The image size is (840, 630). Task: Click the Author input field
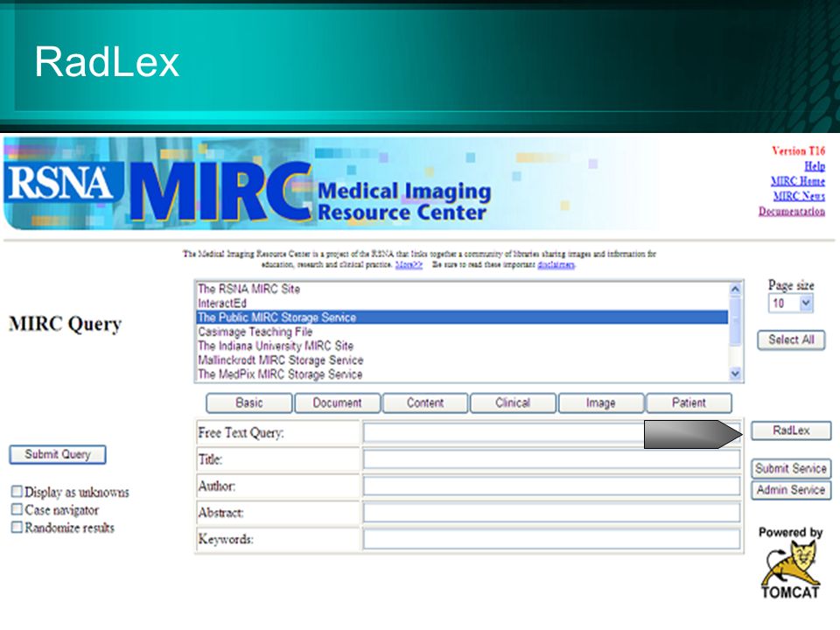[552, 486]
